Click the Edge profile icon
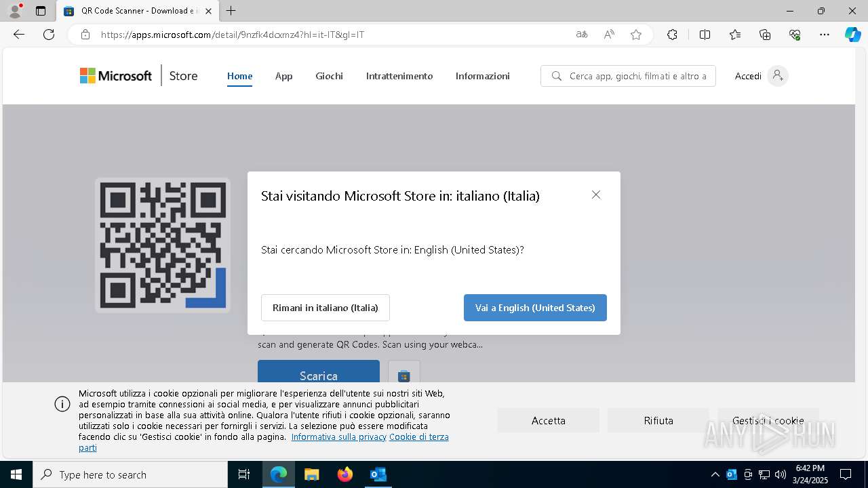The image size is (868, 488). coord(14,11)
